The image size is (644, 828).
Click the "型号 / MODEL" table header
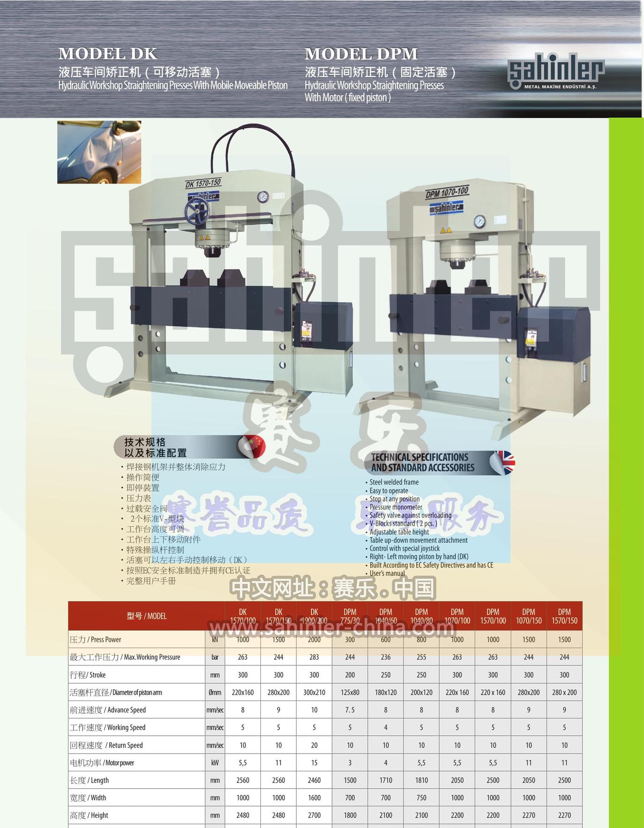147,616
